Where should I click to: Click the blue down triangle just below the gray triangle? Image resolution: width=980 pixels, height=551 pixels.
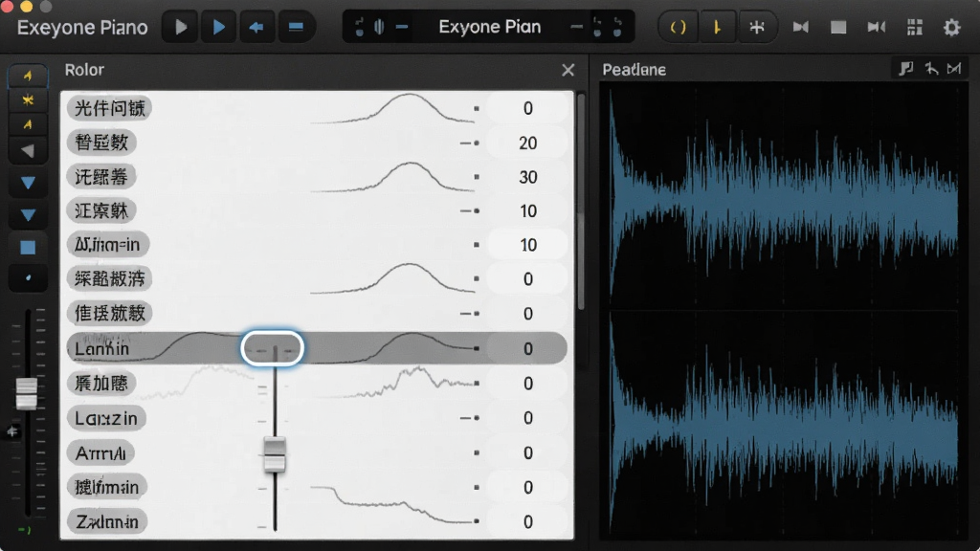point(28,183)
